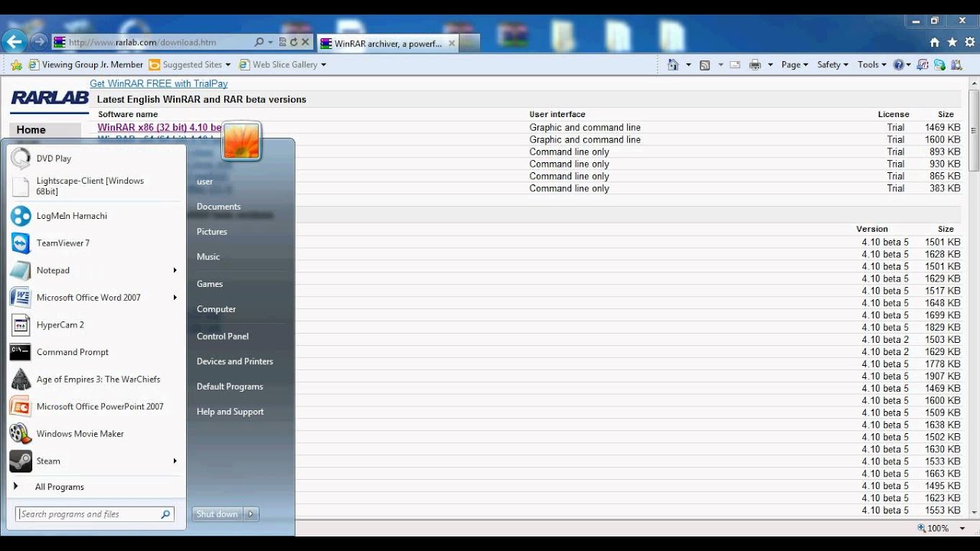Viewport: 980px width, 551px height.
Task: Open the Print options dropdown arrow
Action: click(770, 65)
